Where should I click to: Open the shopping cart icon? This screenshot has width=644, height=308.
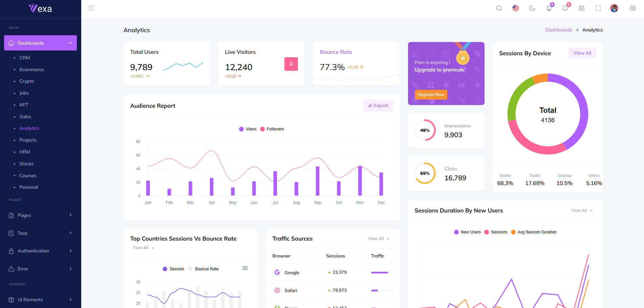point(549,8)
